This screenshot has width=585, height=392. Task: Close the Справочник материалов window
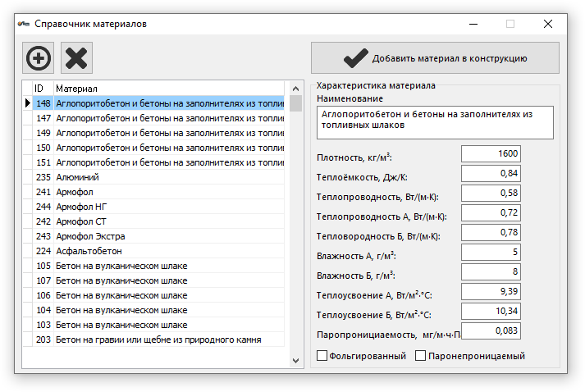pos(548,24)
